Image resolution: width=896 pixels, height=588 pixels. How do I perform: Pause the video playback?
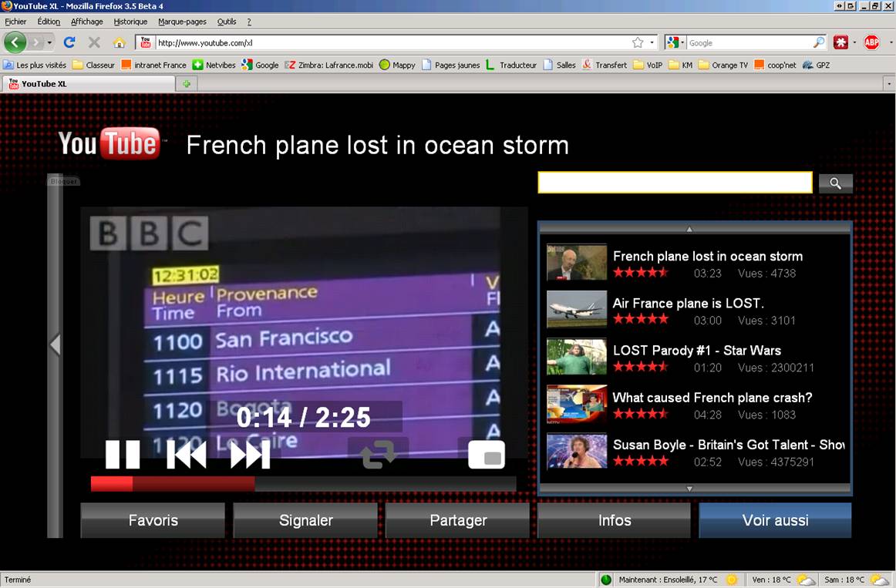coord(123,455)
